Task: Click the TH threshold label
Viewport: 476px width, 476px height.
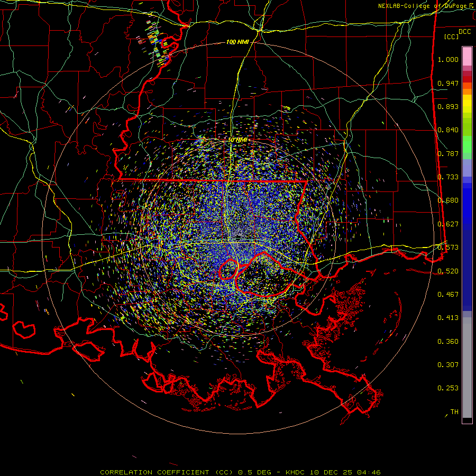Action: tap(454, 412)
